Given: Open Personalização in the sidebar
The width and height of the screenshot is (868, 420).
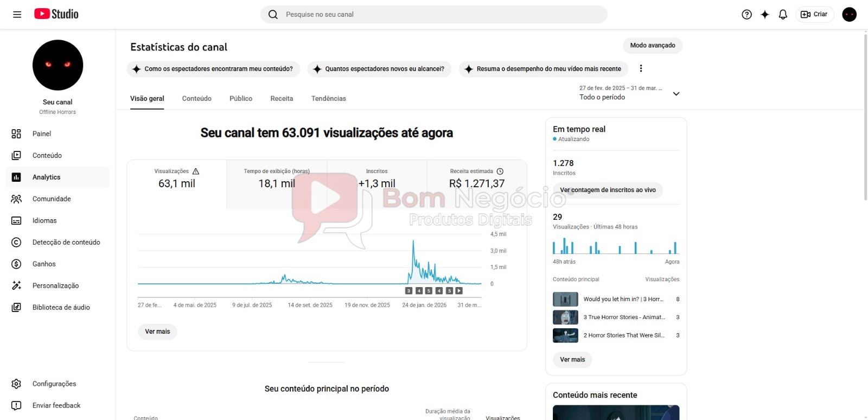Looking at the screenshot, I should (55, 286).
